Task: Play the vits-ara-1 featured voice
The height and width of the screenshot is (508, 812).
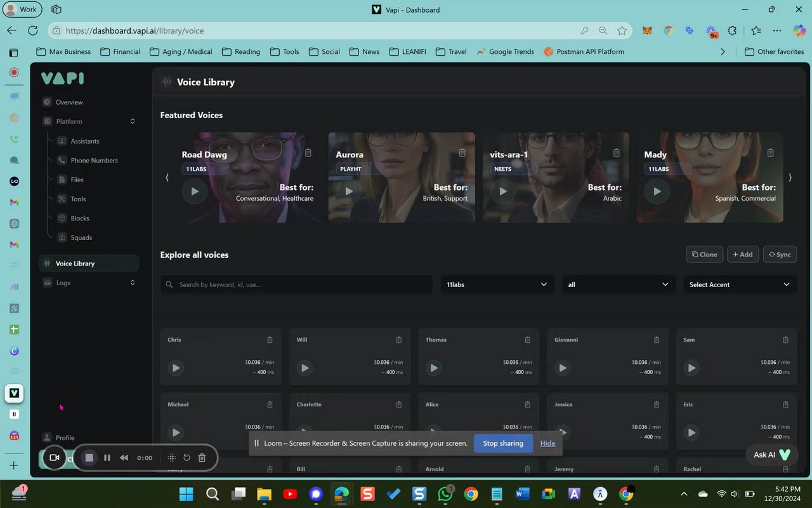Action: tap(503, 191)
